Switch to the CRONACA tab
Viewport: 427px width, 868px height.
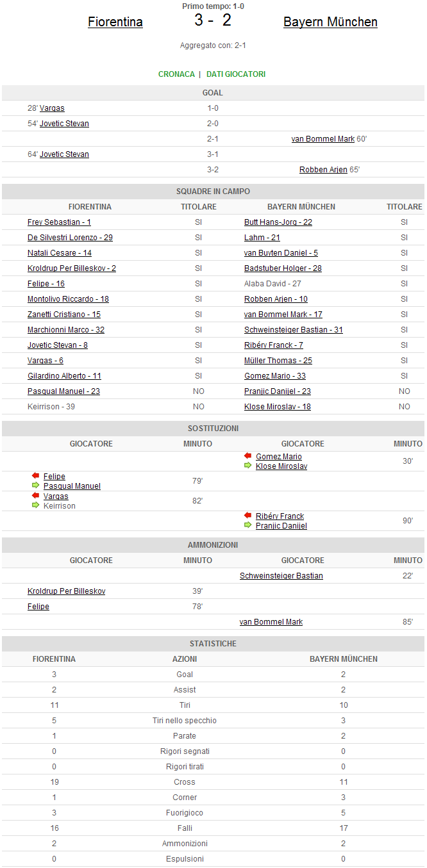click(176, 74)
